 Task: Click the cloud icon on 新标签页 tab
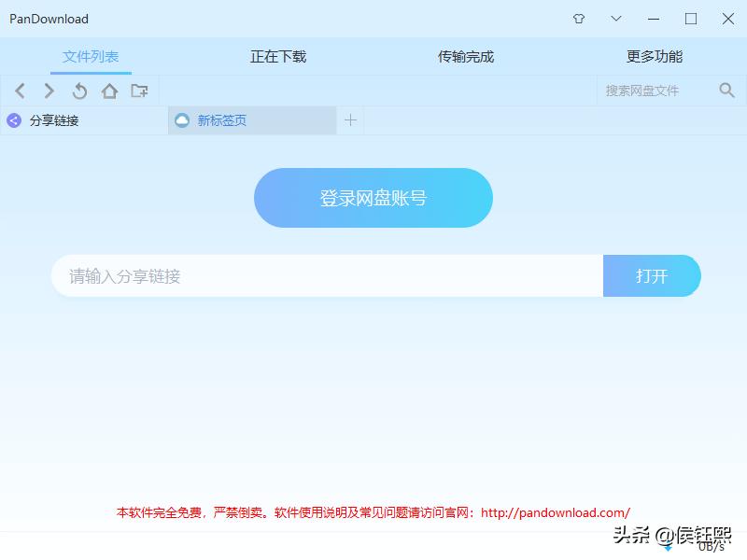(181, 120)
